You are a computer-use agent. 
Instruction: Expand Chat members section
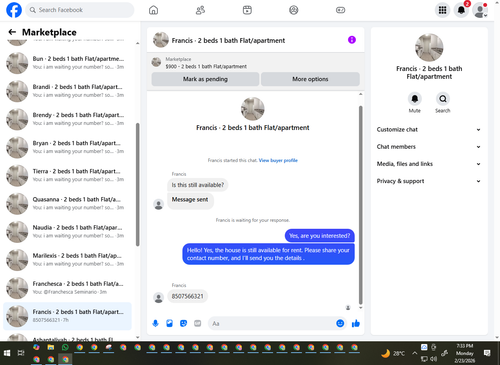(429, 147)
